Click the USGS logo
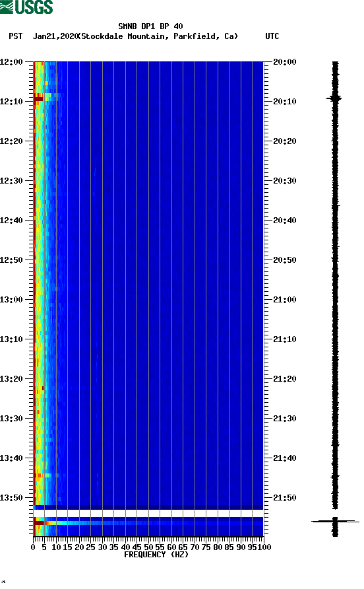 (26, 7)
